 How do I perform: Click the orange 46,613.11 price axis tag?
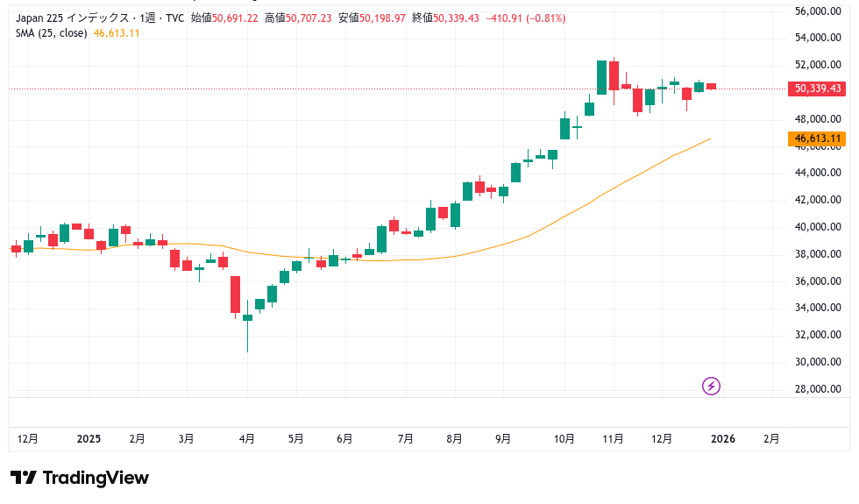pyautogui.click(x=817, y=138)
